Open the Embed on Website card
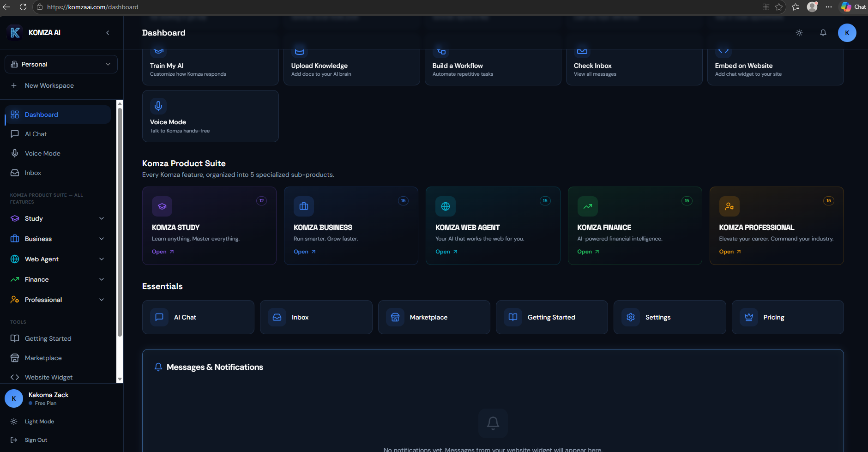Screen dimensions: 868x452 [x=776, y=67]
